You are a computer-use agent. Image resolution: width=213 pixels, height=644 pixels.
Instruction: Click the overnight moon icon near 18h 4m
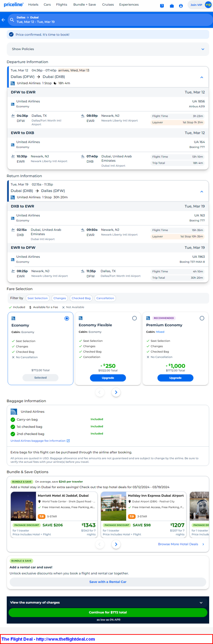55,83
